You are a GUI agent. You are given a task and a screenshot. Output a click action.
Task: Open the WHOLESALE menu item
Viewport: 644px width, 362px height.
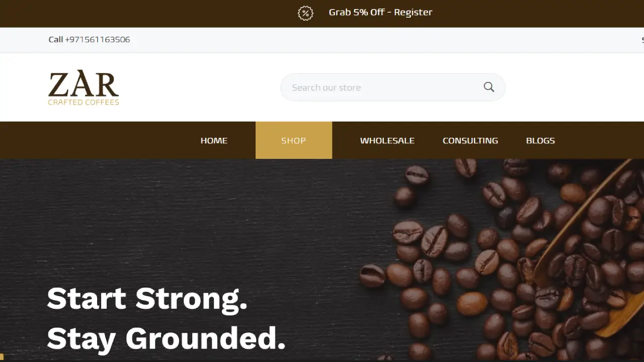click(x=387, y=141)
